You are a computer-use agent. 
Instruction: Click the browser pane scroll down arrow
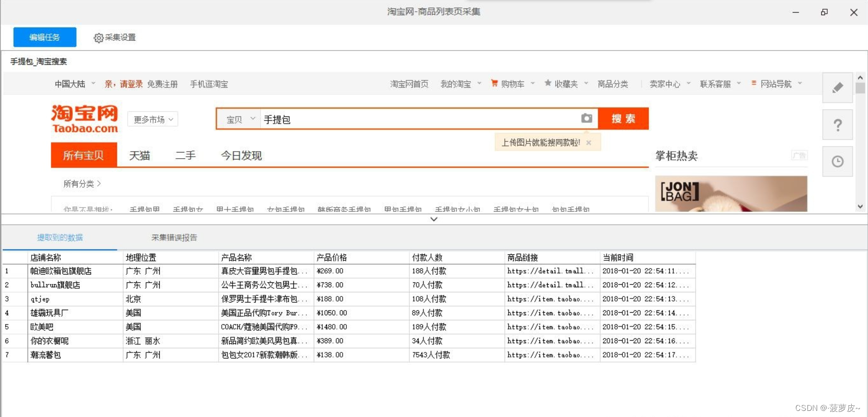point(860,206)
